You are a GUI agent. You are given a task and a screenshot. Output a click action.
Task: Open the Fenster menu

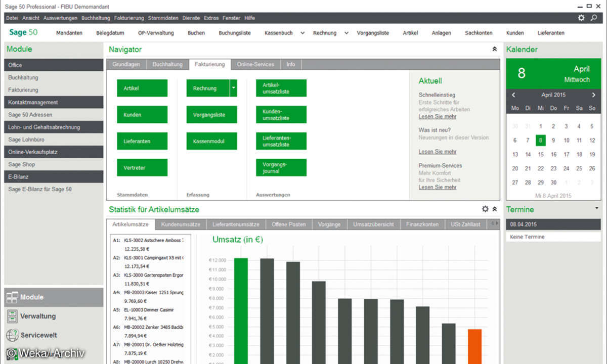[231, 18]
